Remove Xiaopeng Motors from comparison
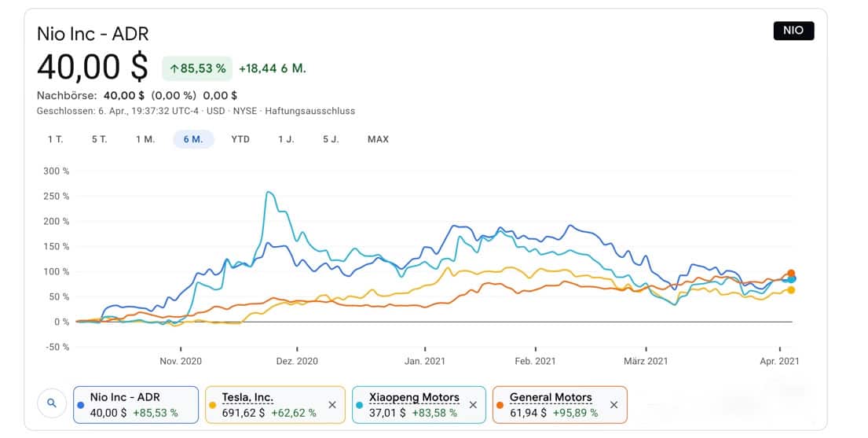868x438 pixels. 473,405
